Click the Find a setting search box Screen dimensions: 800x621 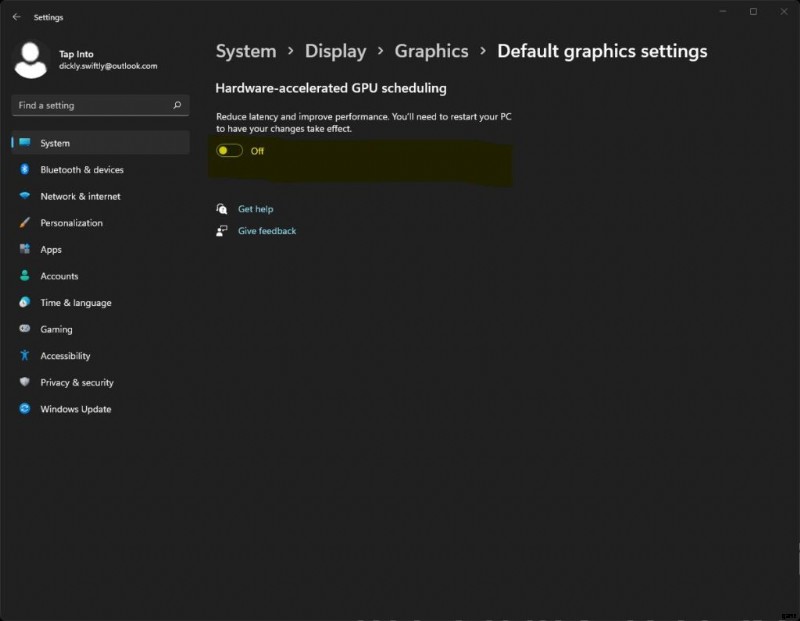tap(101, 105)
